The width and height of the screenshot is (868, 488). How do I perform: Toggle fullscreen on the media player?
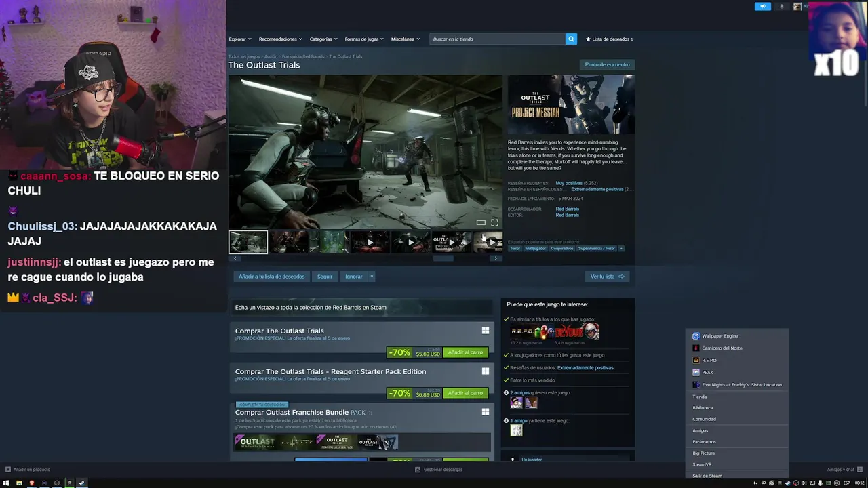click(494, 222)
